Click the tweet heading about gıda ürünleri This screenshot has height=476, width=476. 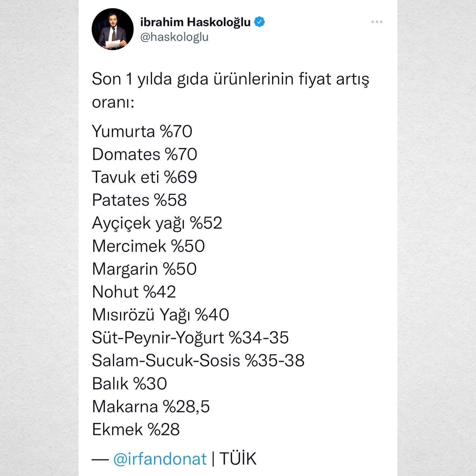(x=230, y=90)
